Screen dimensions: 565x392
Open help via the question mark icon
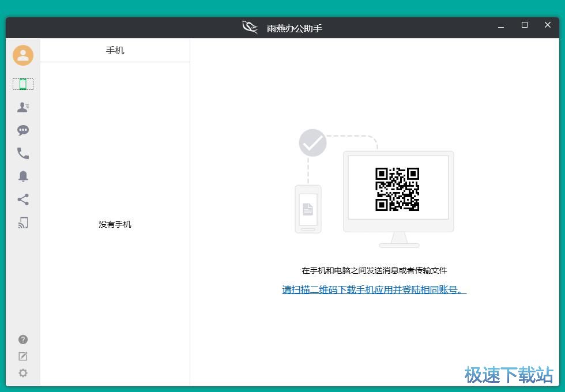tap(23, 340)
